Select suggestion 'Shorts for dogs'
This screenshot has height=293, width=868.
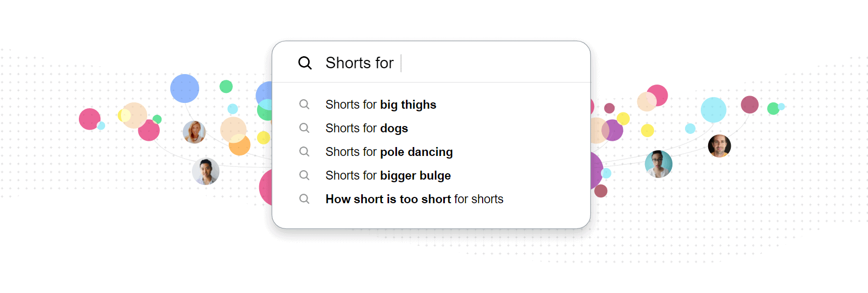(x=366, y=128)
